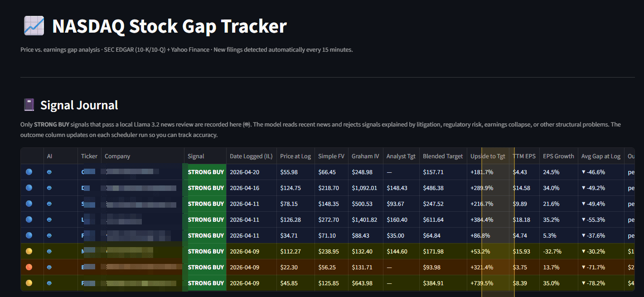Sort by the Upside to Tgt column header
This screenshot has height=297, width=644.
click(x=488, y=156)
